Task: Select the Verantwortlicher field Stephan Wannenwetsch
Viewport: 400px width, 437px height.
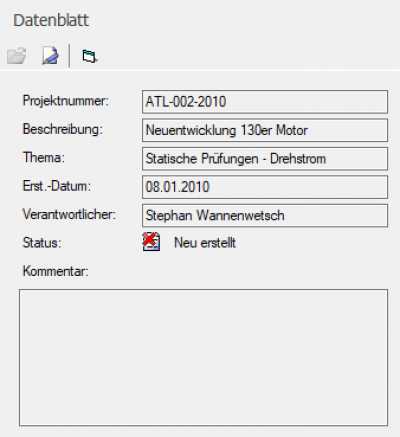Action: (265, 216)
